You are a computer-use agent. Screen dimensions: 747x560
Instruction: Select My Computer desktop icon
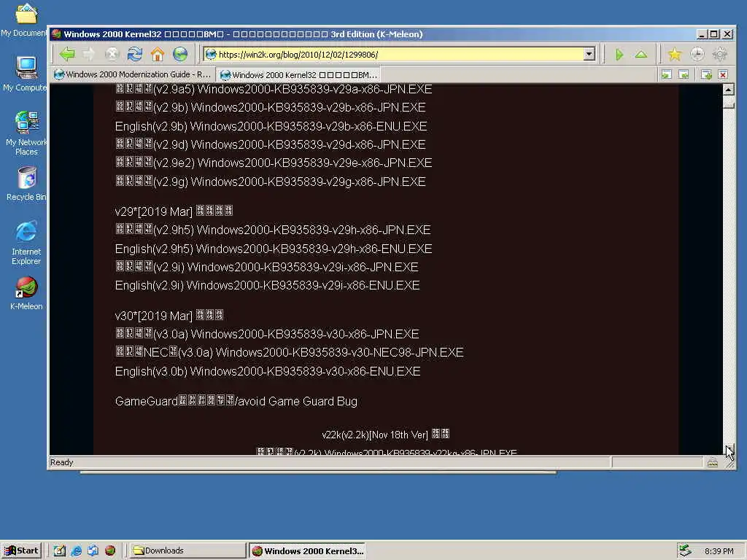[x=24, y=74]
